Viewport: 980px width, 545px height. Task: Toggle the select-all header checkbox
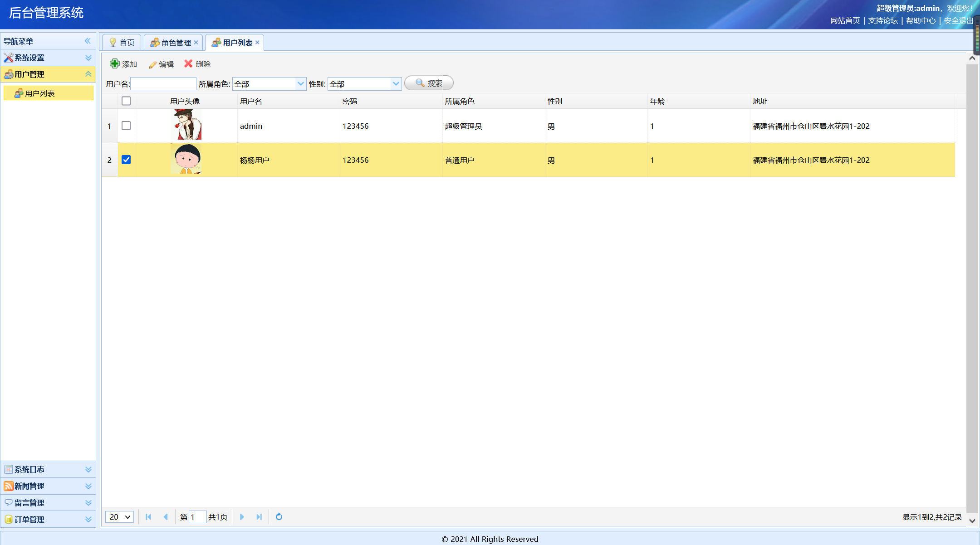click(x=126, y=101)
